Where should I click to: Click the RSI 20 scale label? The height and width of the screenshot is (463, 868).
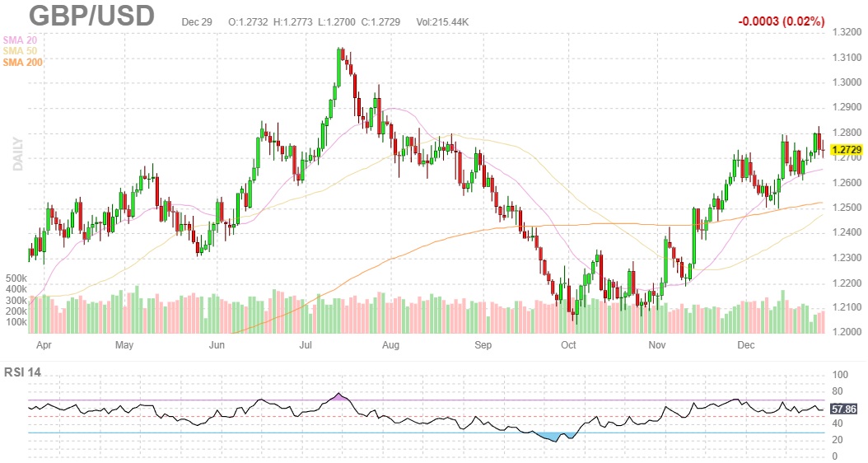click(838, 440)
